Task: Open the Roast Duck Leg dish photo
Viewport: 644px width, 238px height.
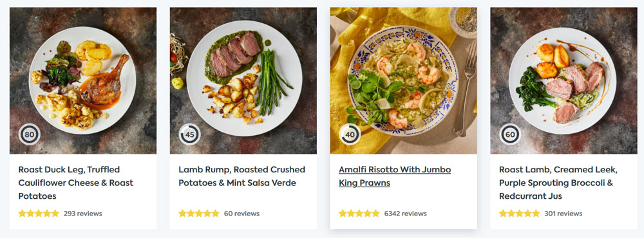Action: [x=83, y=81]
